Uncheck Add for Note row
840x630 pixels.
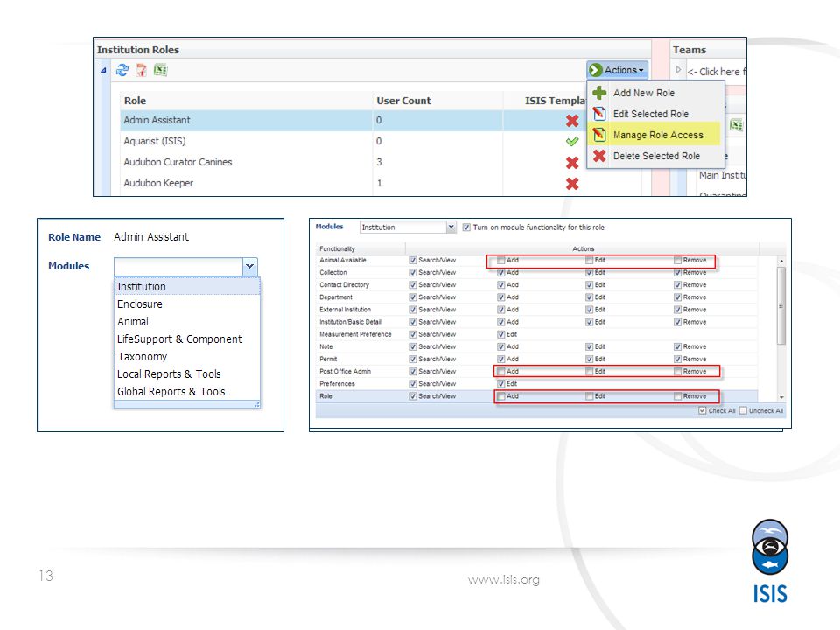[x=500, y=346]
